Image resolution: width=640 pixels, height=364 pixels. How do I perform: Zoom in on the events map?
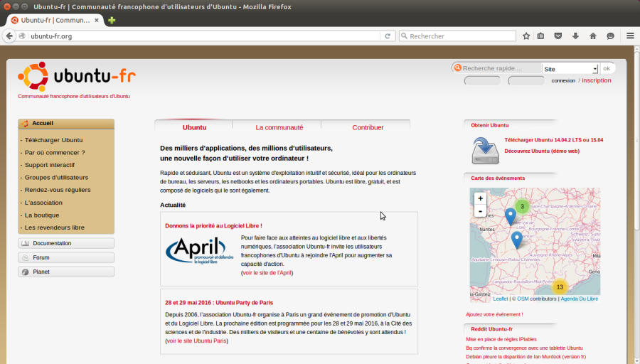pyautogui.click(x=481, y=198)
